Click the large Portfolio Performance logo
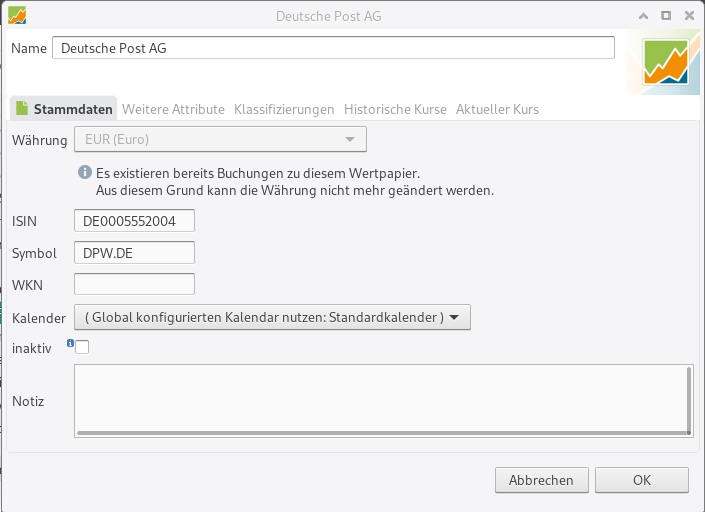The width and height of the screenshot is (705, 512). click(666, 62)
